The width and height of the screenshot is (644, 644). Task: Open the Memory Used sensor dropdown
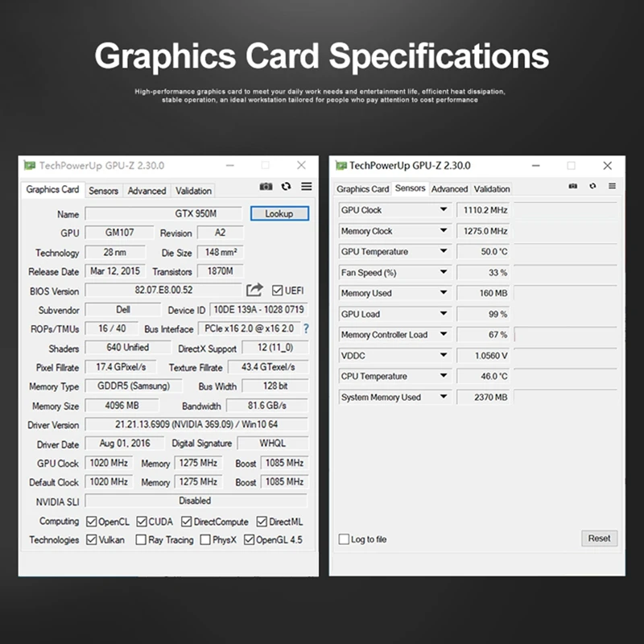coord(444,292)
